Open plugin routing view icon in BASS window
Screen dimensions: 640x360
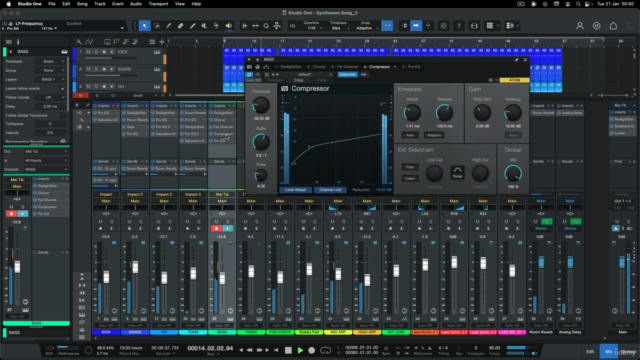pyautogui.click(x=266, y=67)
